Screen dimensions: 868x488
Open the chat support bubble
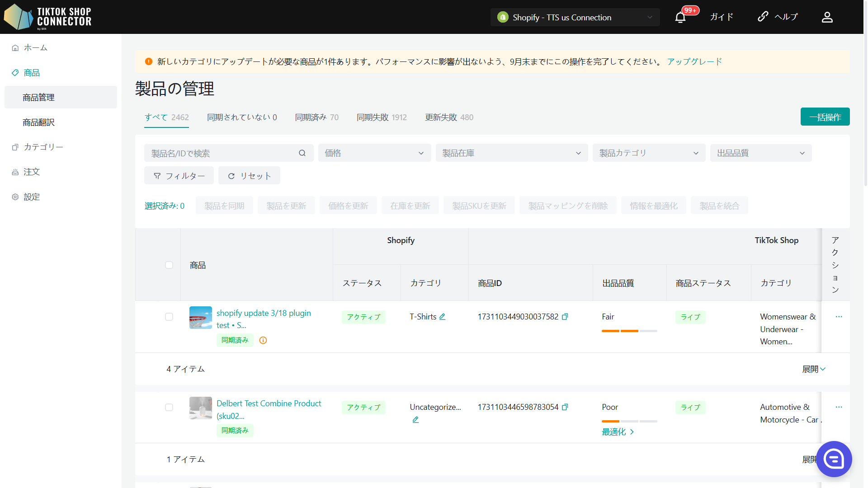click(x=834, y=459)
